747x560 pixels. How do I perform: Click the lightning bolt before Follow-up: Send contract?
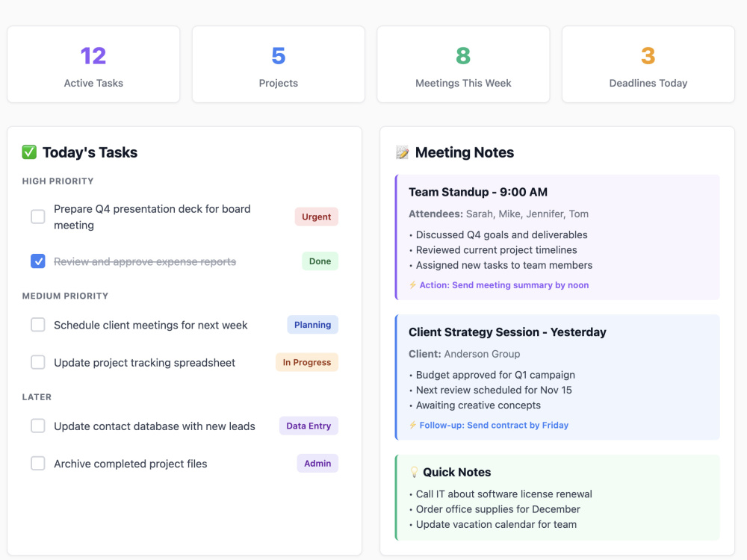412,425
